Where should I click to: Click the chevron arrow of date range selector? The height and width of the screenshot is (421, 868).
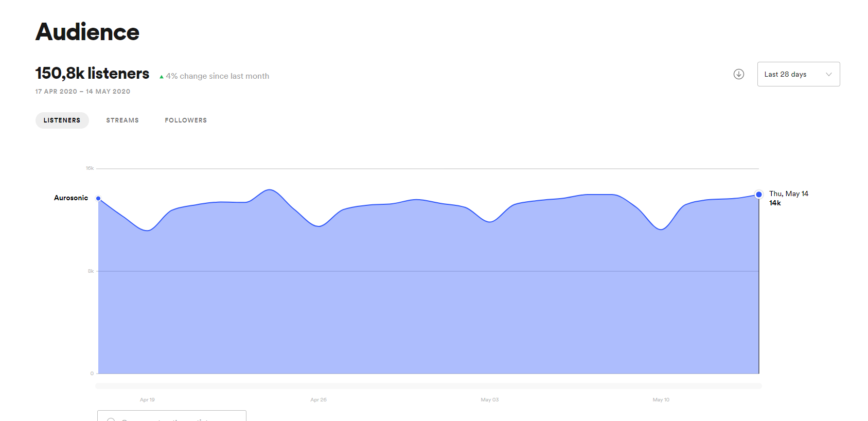(x=828, y=74)
